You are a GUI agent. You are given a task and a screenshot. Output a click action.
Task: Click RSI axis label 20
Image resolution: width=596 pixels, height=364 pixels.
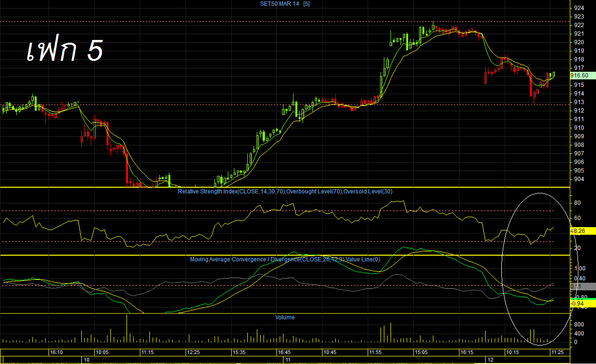(577, 248)
